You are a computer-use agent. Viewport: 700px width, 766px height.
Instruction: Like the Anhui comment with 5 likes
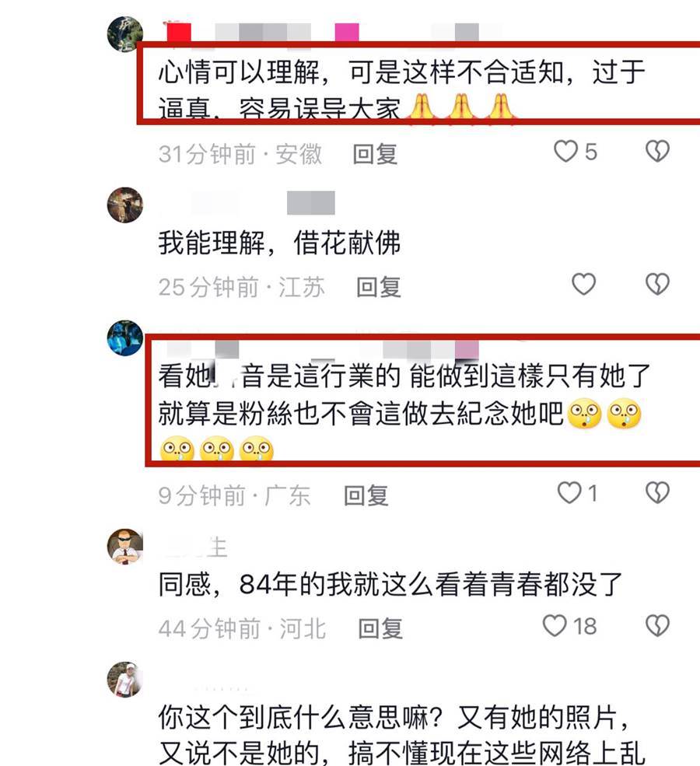(x=565, y=152)
